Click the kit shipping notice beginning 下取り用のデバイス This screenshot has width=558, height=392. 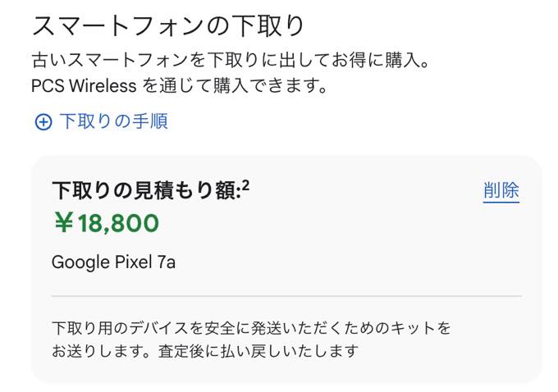251,329
